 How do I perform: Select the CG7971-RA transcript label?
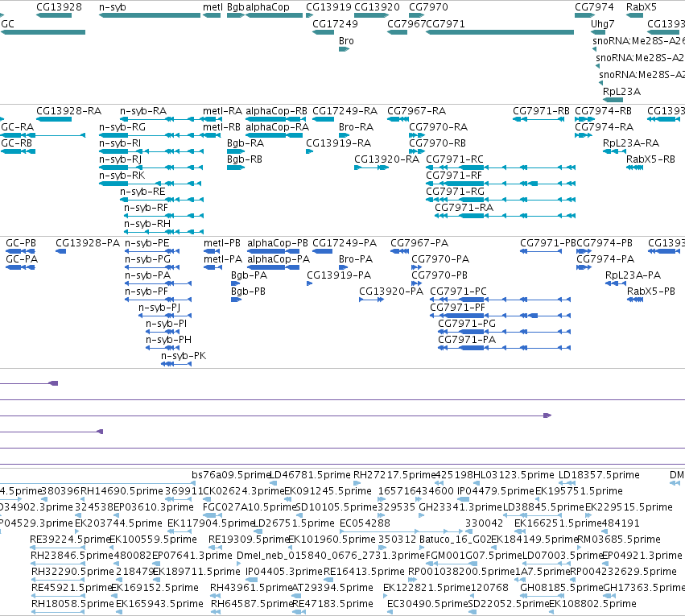(x=464, y=208)
